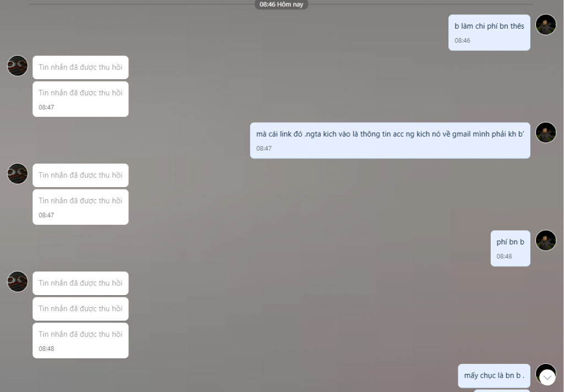Select the 'mấy chục là bn b .' message
The width and height of the screenshot is (564, 392).
coord(494,376)
